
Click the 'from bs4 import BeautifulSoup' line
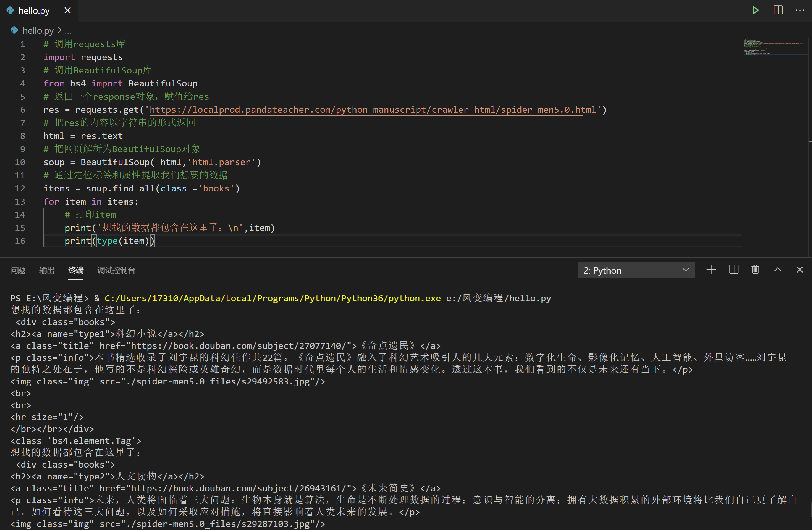(x=121, y=83)
